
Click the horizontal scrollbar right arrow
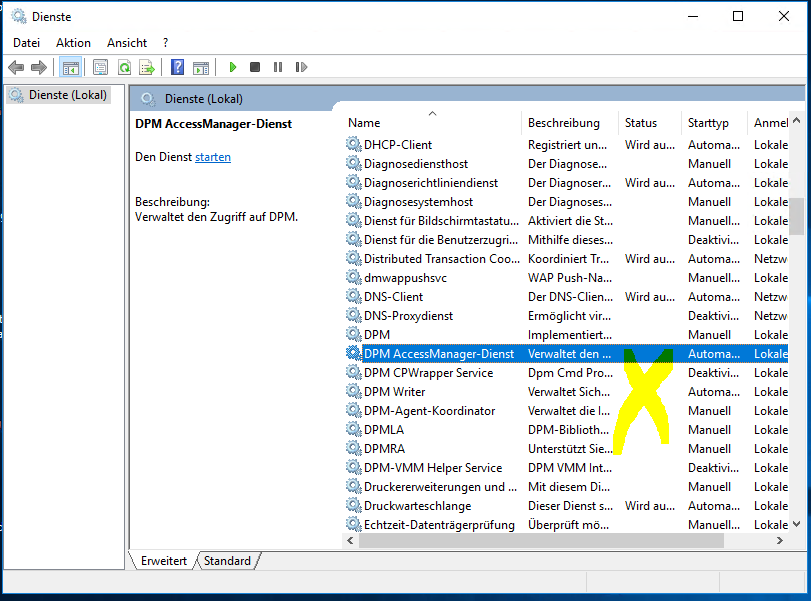pos(780,540)
